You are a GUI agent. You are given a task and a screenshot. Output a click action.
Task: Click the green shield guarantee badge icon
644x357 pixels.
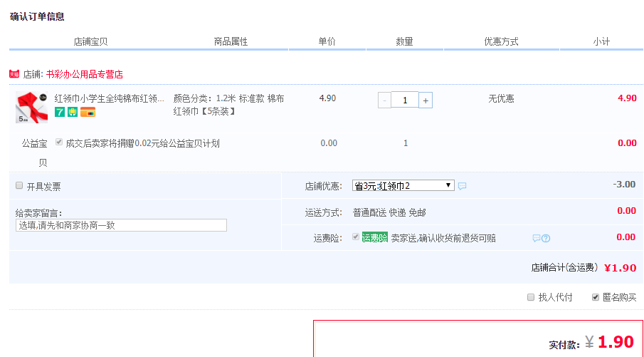[x=73, y=112]
